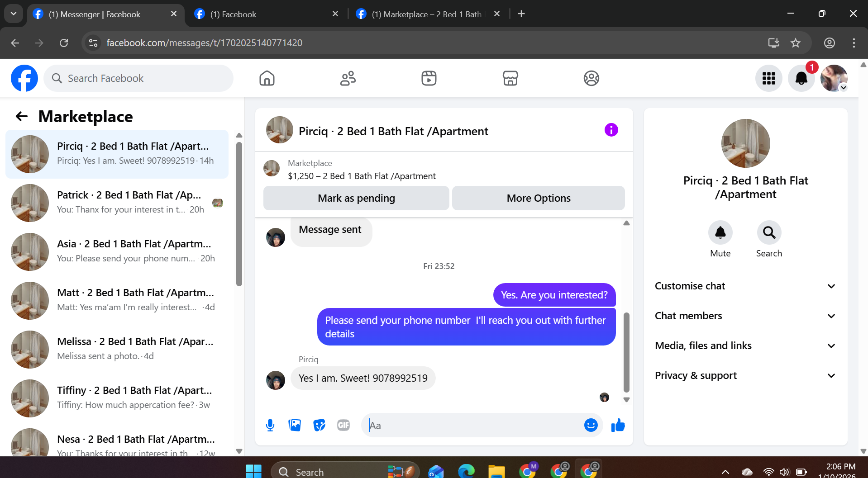This screenshot has width=868, height=478.
Task: Open the Matt conversation
Action: tap(117, 301)
